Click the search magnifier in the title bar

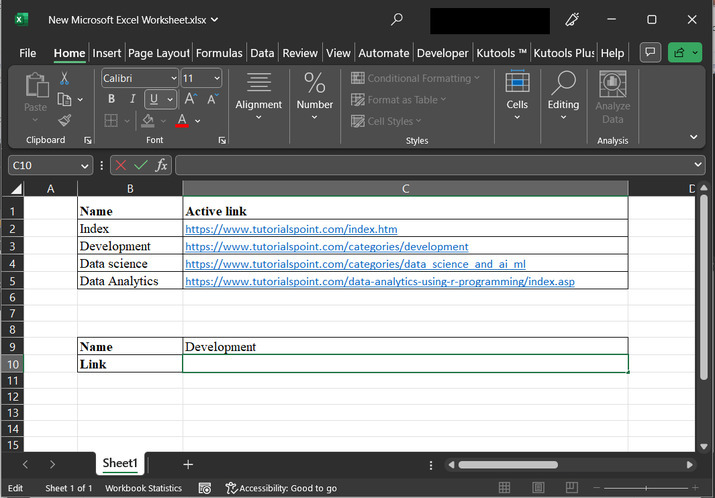397,19
